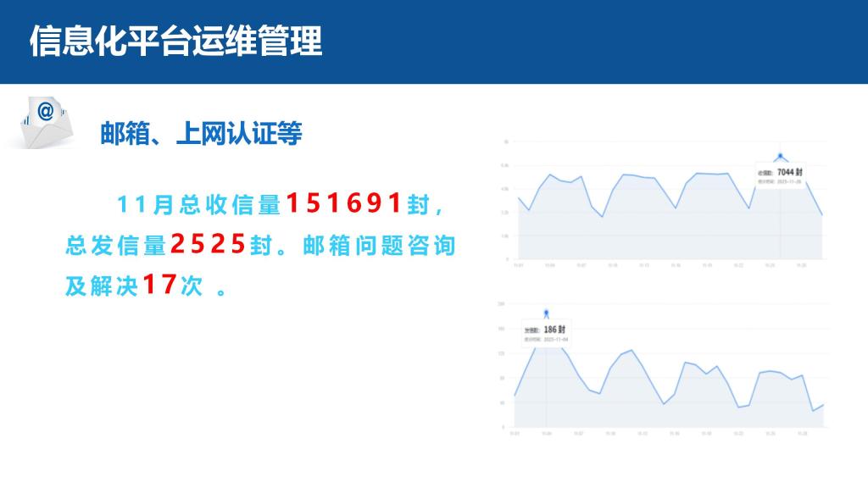Select the slide title 信息化平台运维管理
Viewport: 868px width, 488px height.
pyautogui.click(x=175, y=41)
